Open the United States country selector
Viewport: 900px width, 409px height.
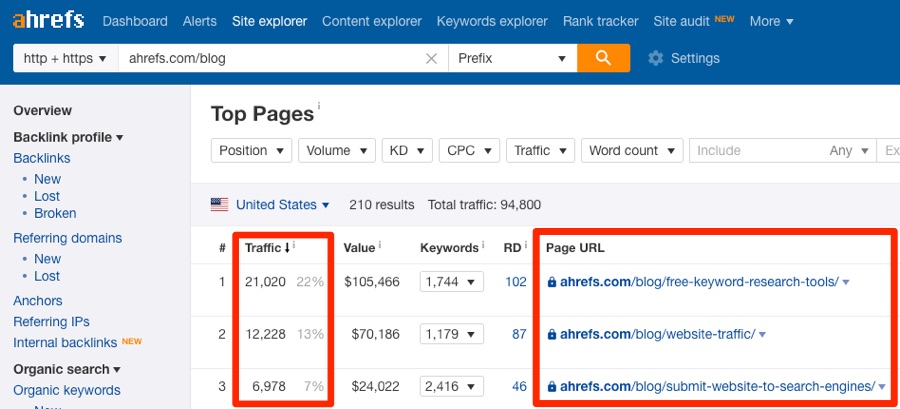(x=282, y=205)
